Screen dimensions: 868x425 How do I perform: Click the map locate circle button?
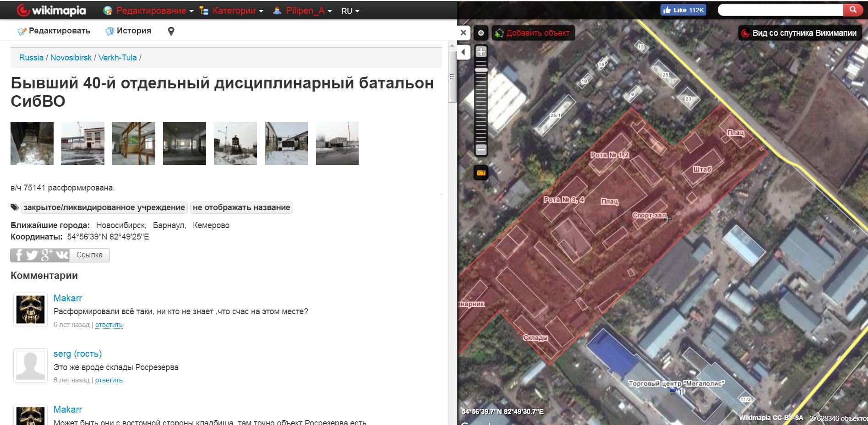481,33
